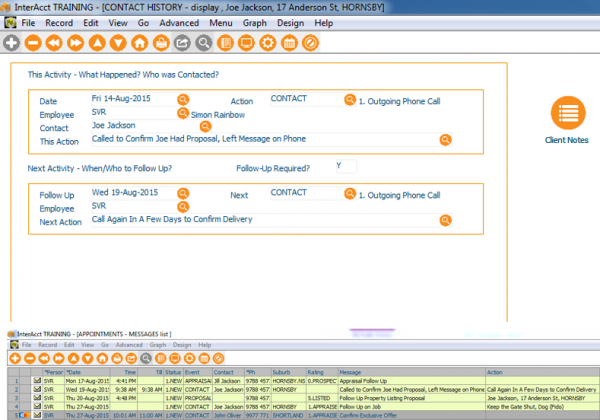The image size is (600, 420).
Task: Open the File menu in main window
Action: (x=28, y=23)
